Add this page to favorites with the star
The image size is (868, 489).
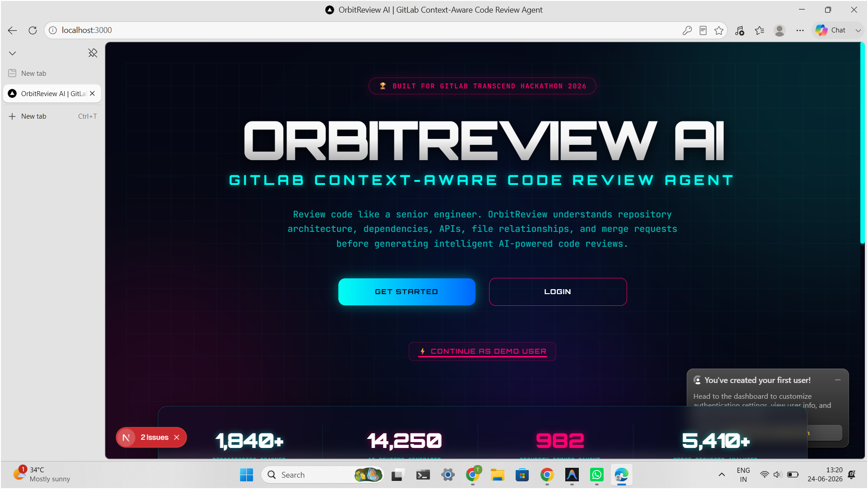[x=719, y=30]
